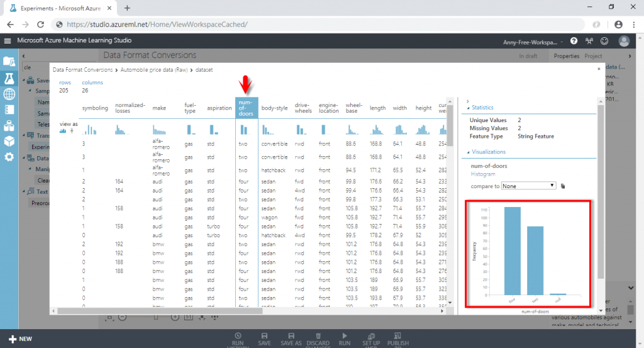Click the Histogram link
The height and width of the screenshot is (348, 644).
[483, 174]
